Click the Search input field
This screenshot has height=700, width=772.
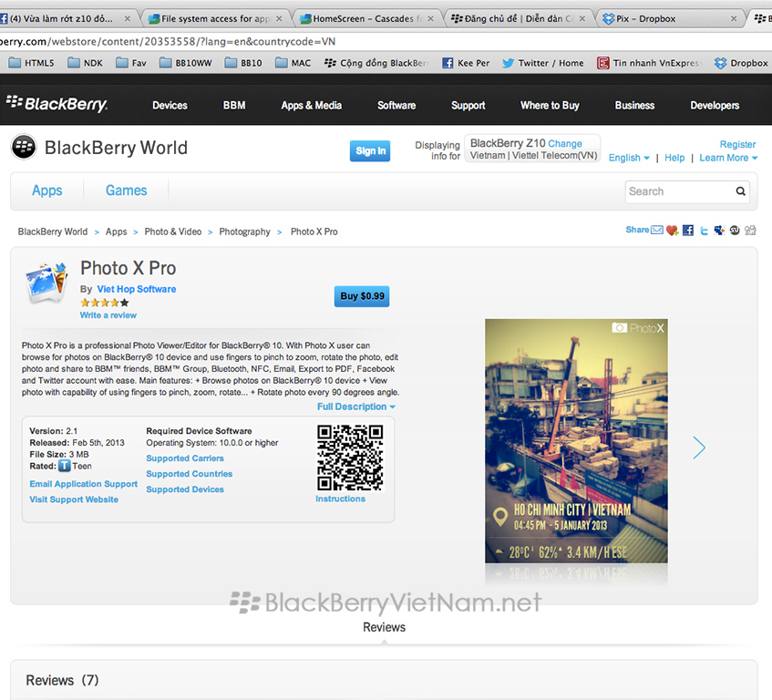[680, 191]
